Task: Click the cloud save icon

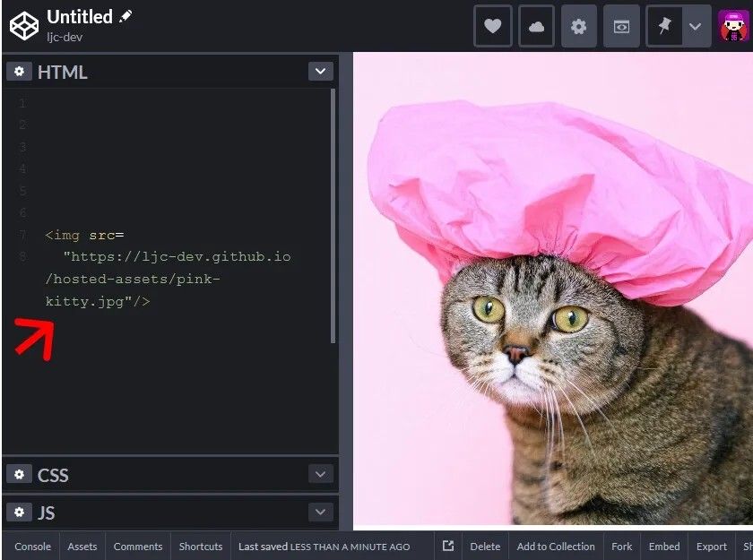Action: [x=536, y=26]
